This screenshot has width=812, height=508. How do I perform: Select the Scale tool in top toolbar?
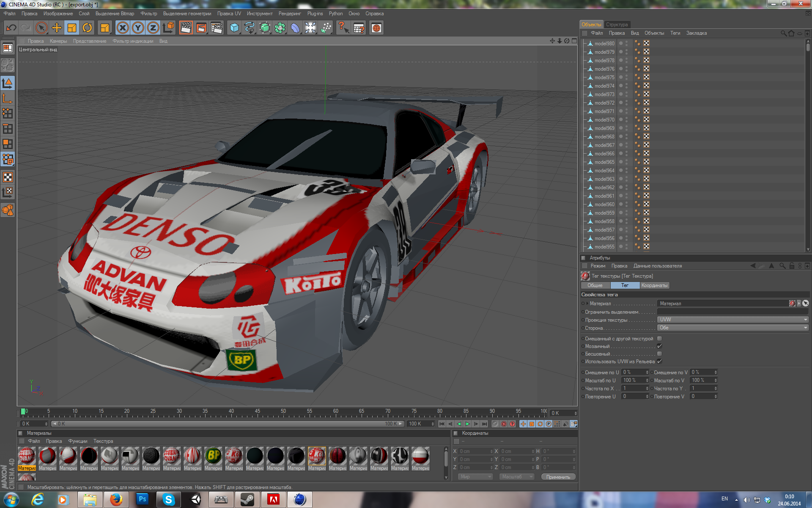click(72, 28)
